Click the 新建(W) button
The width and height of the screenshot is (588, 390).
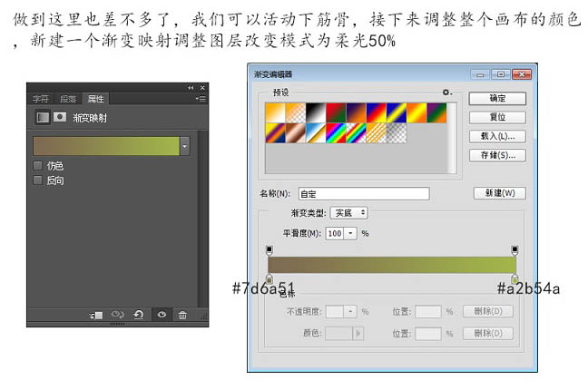coord(499,193)
